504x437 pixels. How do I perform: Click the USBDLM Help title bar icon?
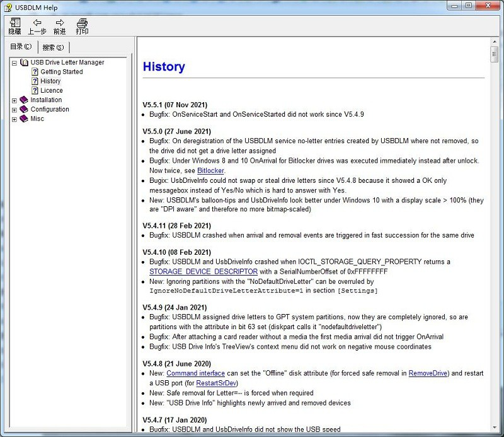point(8,8)
